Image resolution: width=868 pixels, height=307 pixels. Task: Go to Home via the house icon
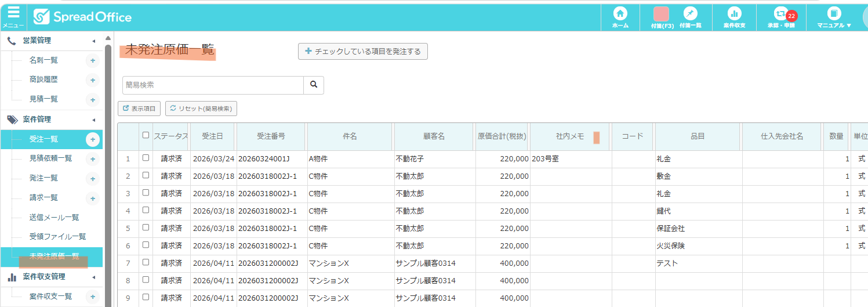coord(620,14)
